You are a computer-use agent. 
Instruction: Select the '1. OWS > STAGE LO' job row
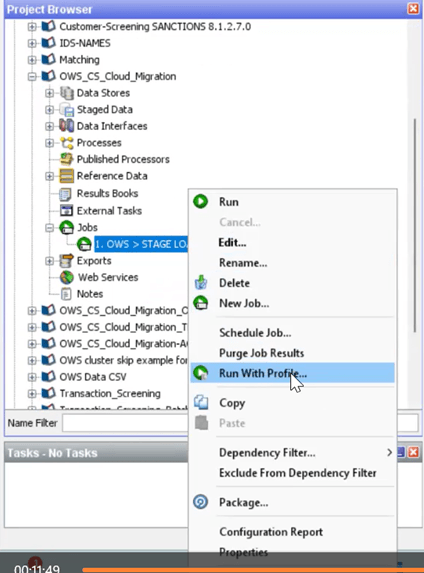(141, 244)
